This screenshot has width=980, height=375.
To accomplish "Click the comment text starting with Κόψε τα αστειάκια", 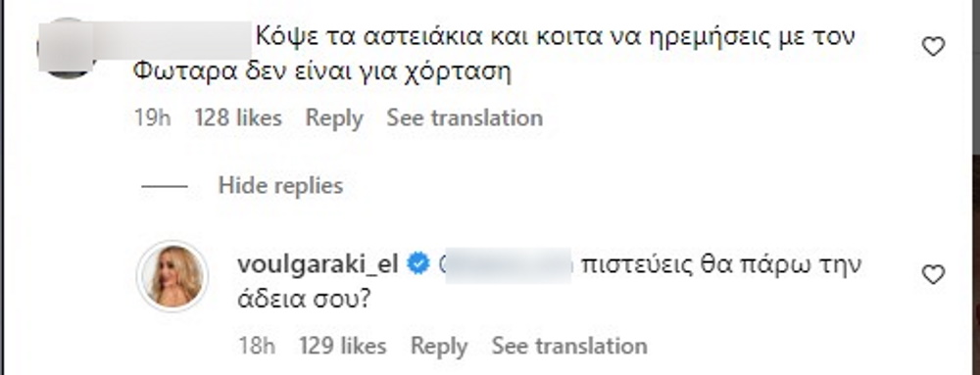I will (x=494, y=56).
